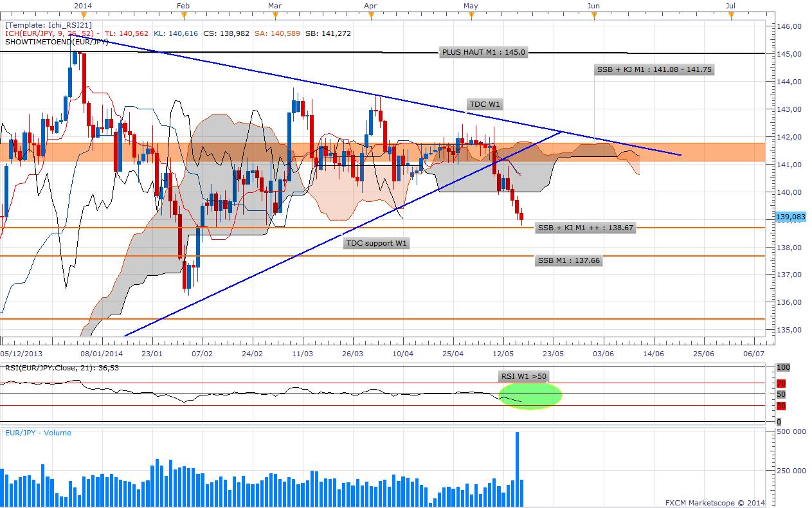Select the 'Jun' month marker

click(x=593, y=5)
